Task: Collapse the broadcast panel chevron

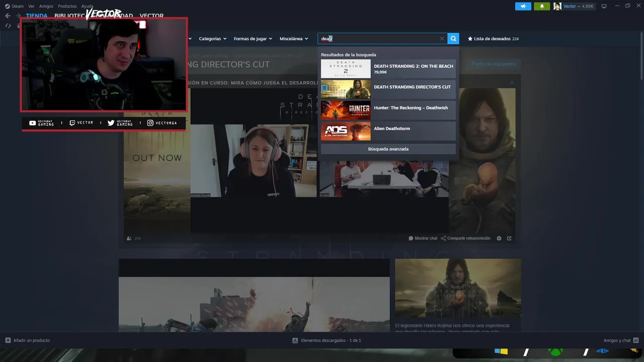Action: tap(512, 82)
